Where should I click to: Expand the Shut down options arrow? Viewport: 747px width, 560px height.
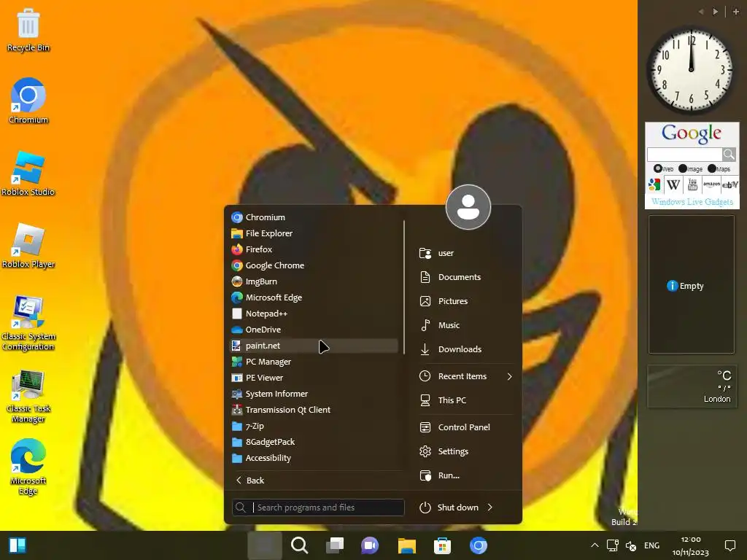[490, 507]
